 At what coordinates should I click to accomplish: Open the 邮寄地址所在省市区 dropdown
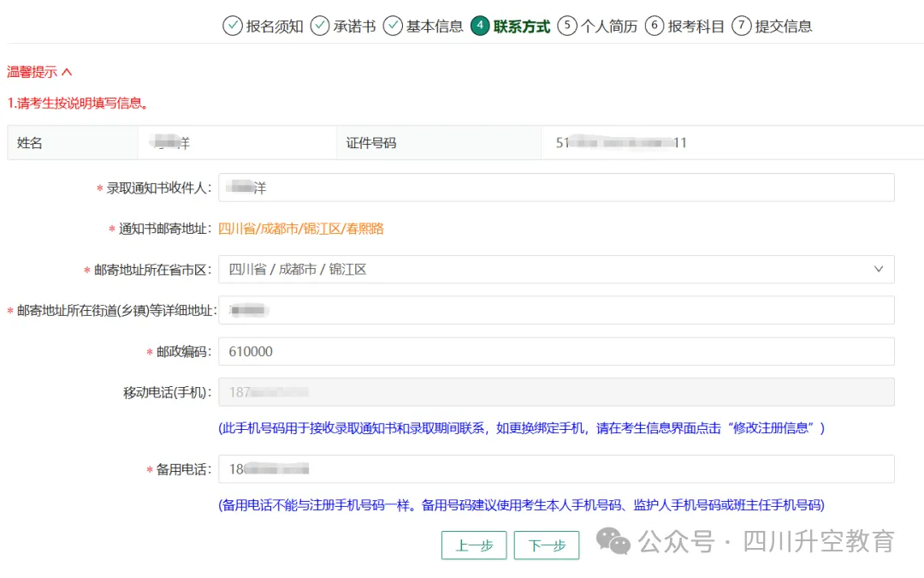click(x=556, y=270)
